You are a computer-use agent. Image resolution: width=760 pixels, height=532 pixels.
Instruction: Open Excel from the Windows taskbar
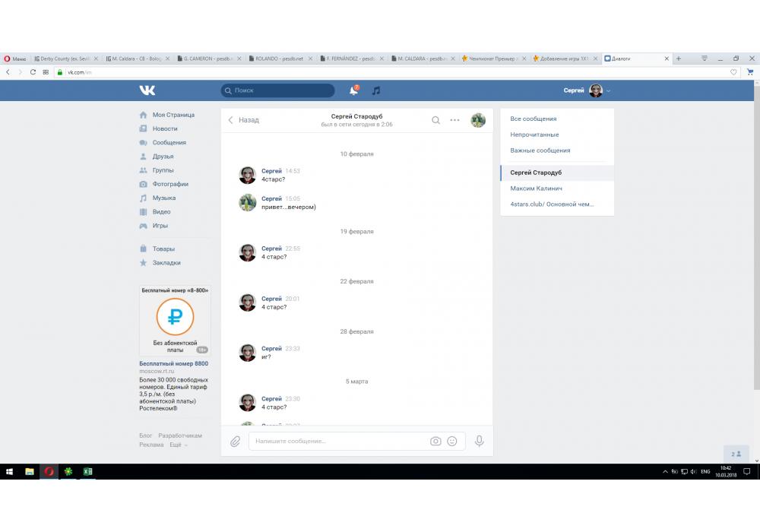pyautogui.click(x=87, y=471)
